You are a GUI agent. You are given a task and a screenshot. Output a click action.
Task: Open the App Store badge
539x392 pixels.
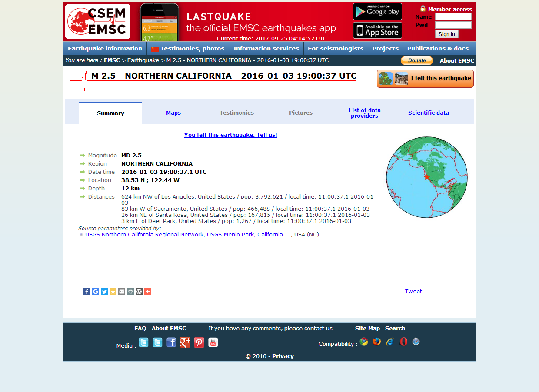(x=377, y=30)
